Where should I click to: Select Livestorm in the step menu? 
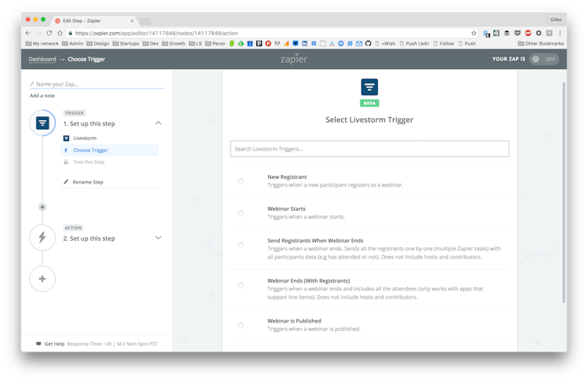(85, 138)
